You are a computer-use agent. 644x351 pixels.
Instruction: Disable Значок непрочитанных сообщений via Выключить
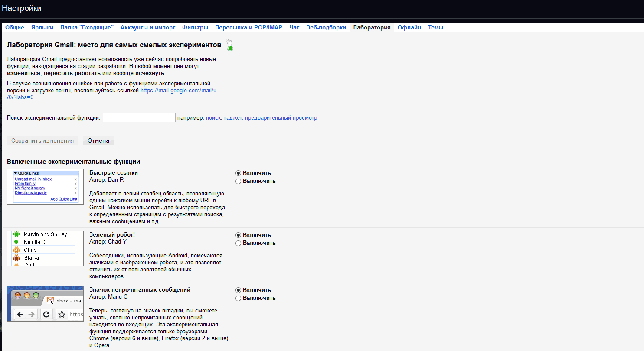point(238,298)
